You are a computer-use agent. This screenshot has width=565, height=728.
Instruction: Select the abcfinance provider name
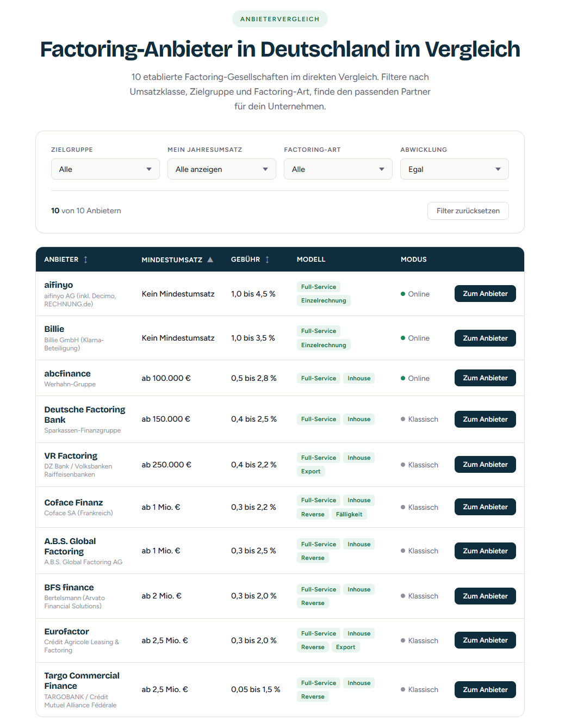(67, 373)
